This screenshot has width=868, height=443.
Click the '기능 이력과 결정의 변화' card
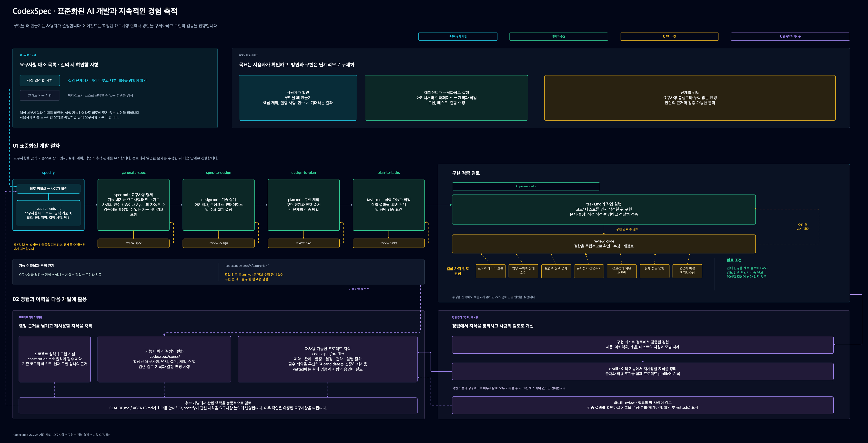click(164, 359)
